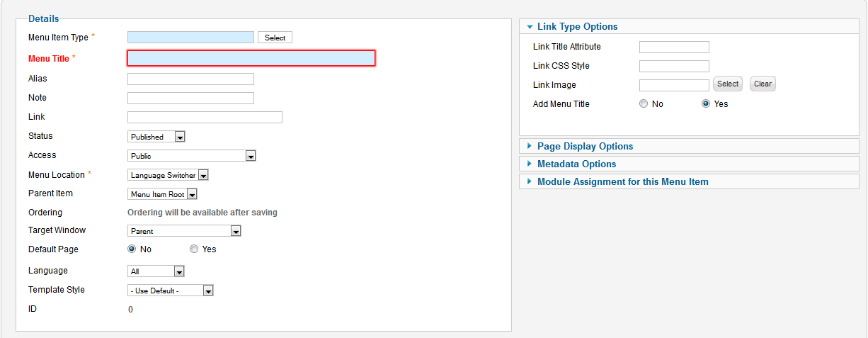
Task: Click Select button for Link Image
Action: [x=728, y=84]
